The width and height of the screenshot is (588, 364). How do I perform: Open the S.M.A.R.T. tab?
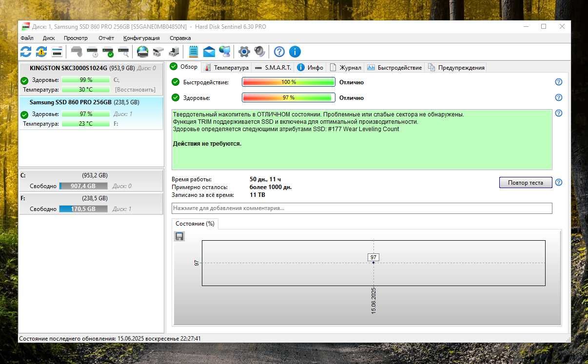pos(273,68)
